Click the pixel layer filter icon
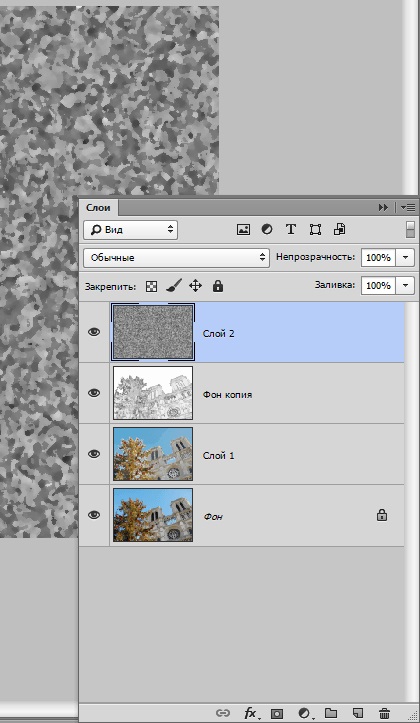The height and width of the screenshot is (723, 420). tap(243, 230)
